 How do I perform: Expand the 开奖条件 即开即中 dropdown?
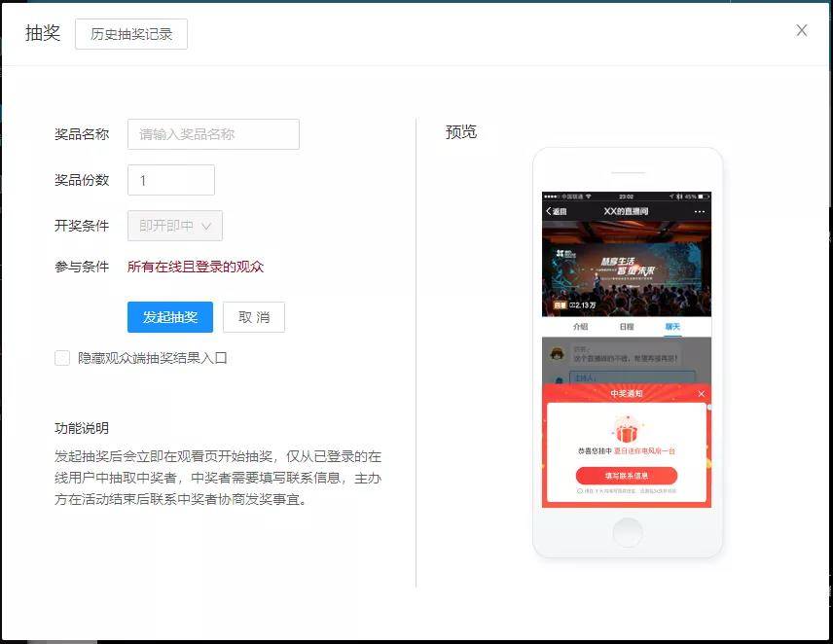[x=175, y=226]
